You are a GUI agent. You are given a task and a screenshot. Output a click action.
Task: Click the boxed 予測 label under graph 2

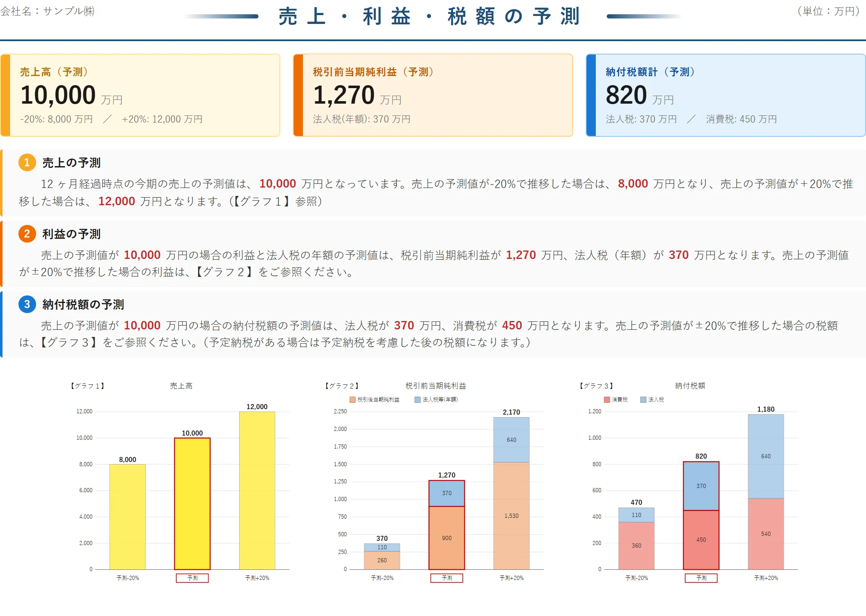pos(447,578)
